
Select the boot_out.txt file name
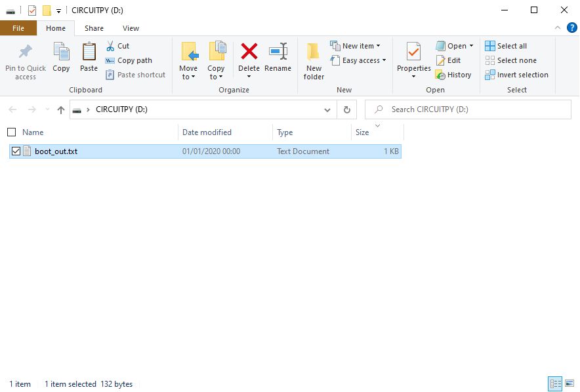(56, 151)
